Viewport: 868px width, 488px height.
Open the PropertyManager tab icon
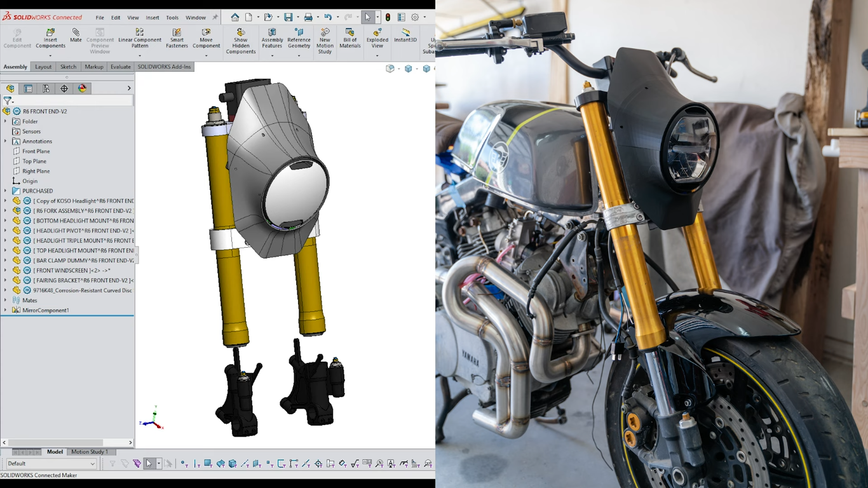[28, 89]
